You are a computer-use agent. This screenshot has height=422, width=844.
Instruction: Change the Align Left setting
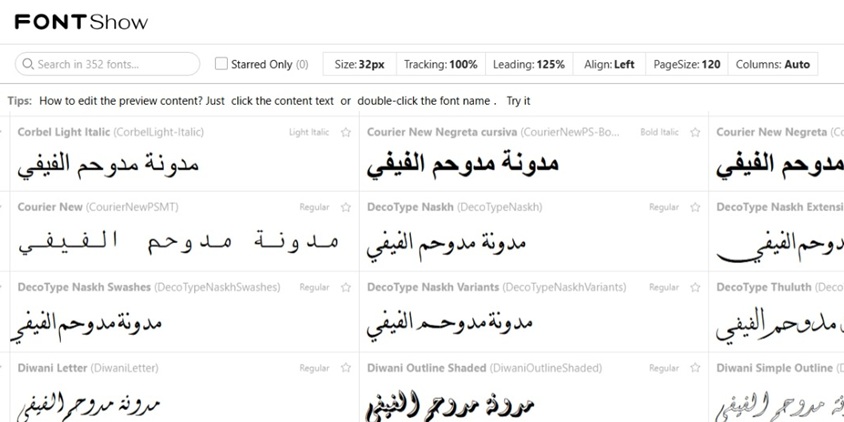pos(609,64)
